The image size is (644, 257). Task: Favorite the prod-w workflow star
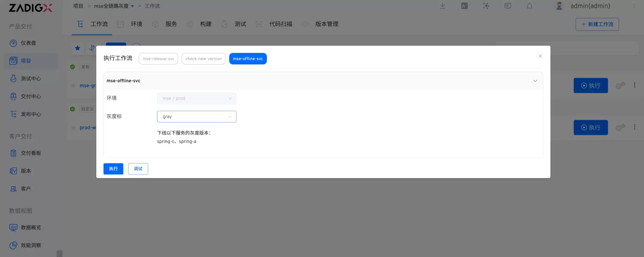73,127
